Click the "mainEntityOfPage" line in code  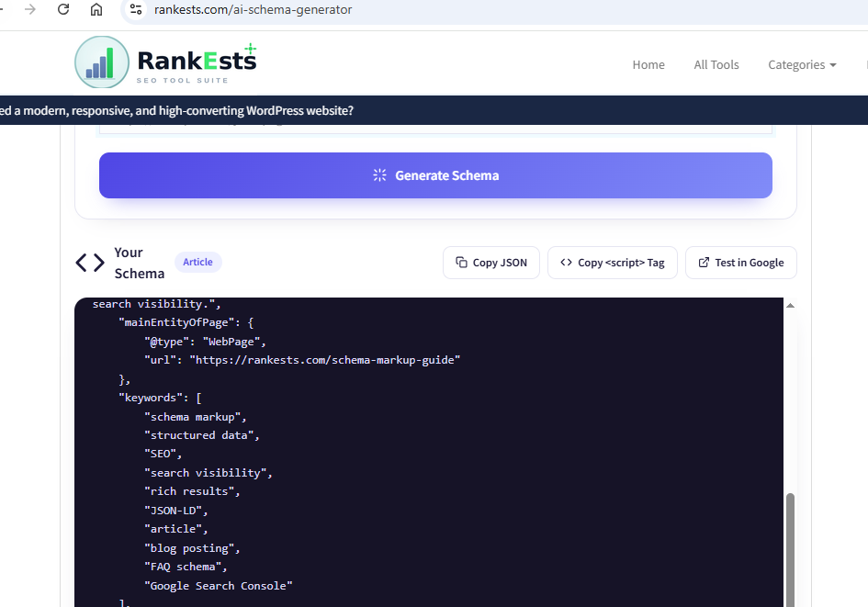coord(186,322)
